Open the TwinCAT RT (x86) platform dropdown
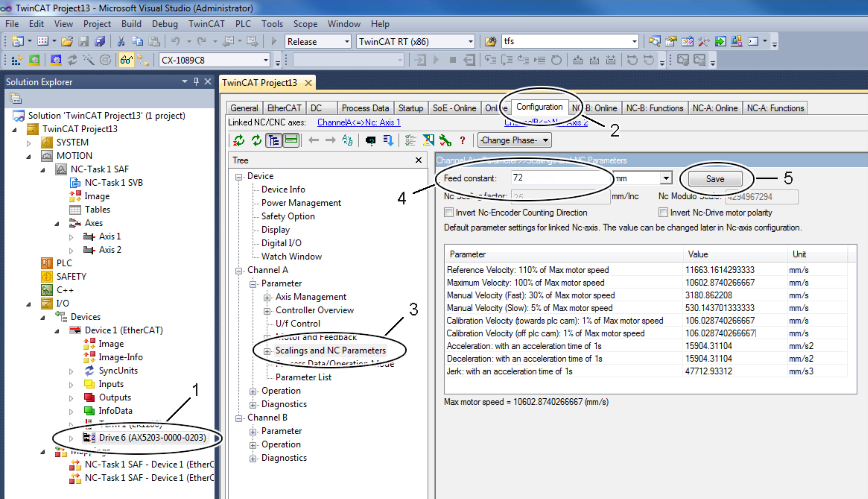This screenshot has width=868, height=499. (470, 42)
